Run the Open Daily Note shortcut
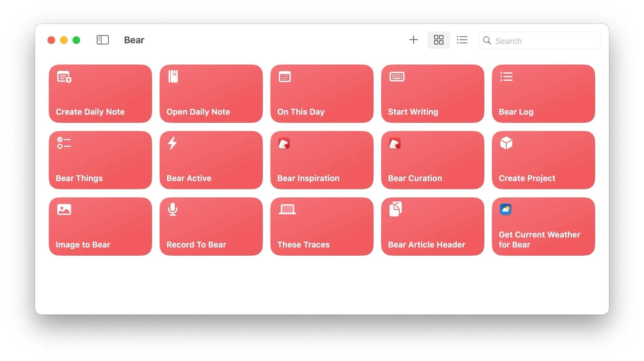The height and width of the screenshot is (361, 644). (x=211, y=93)
